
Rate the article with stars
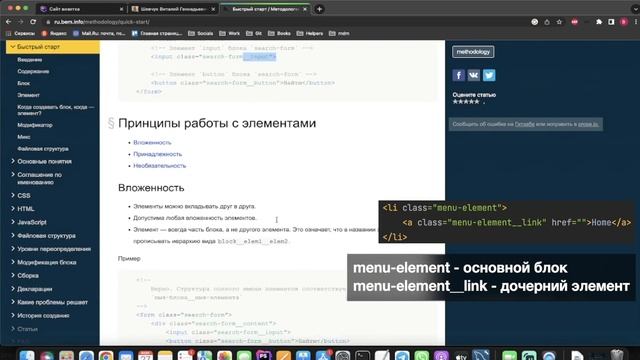[466, 102]
